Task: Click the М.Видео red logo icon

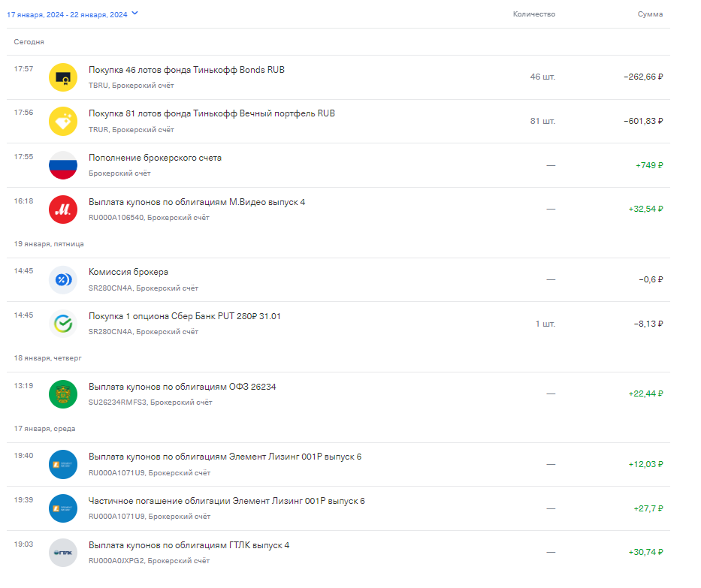Action: [63, 209]
